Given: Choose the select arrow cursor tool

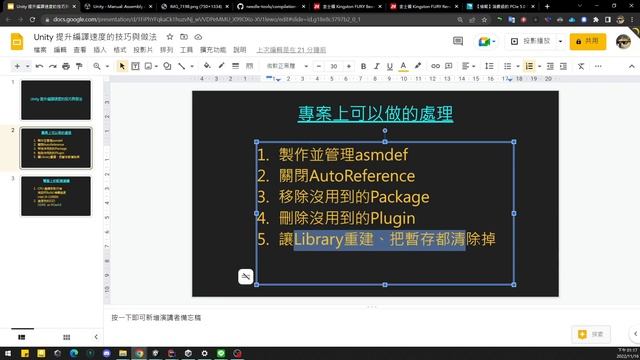Looking at the screenshot, I should coord(122,66).
